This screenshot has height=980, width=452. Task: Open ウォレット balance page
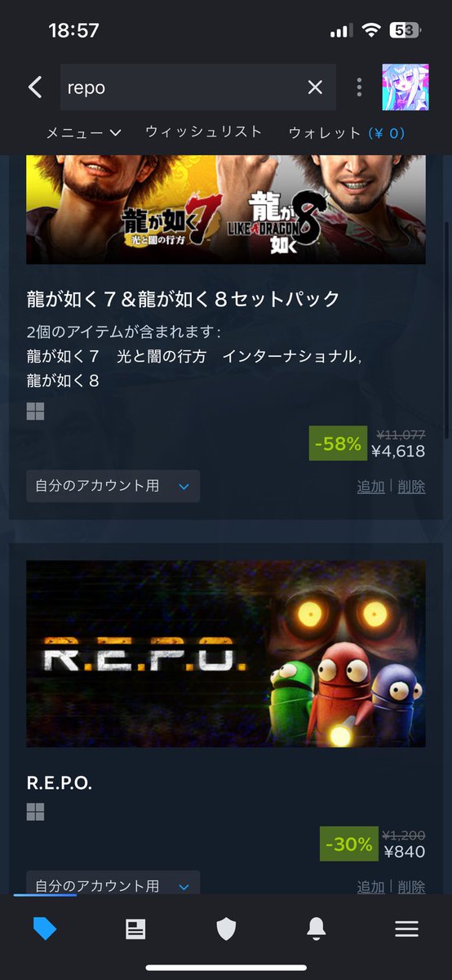[x=346, y=132]
